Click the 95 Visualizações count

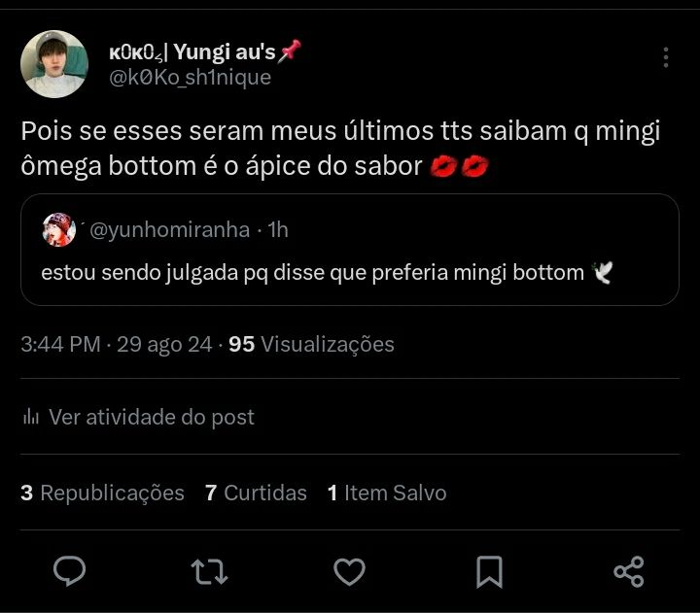311,344
